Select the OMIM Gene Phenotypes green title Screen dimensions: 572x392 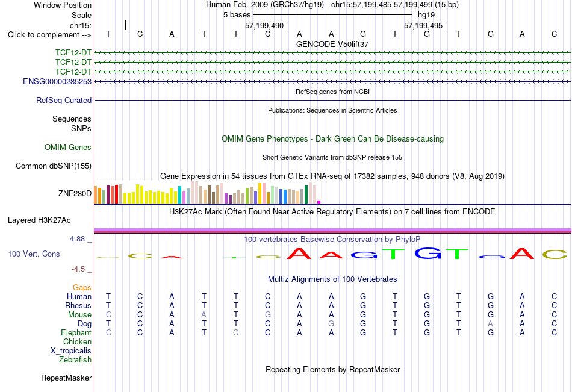click(333, 138)
